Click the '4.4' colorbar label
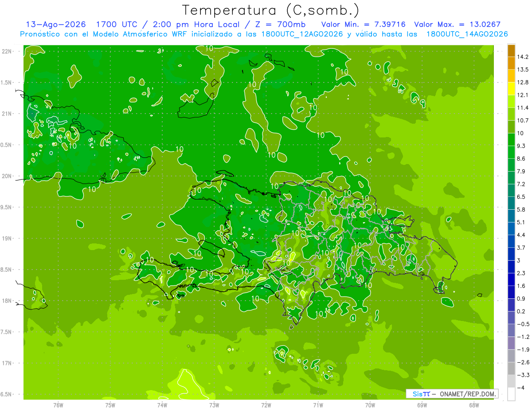This screenshot has width=532, height=411. pos(520,235)
